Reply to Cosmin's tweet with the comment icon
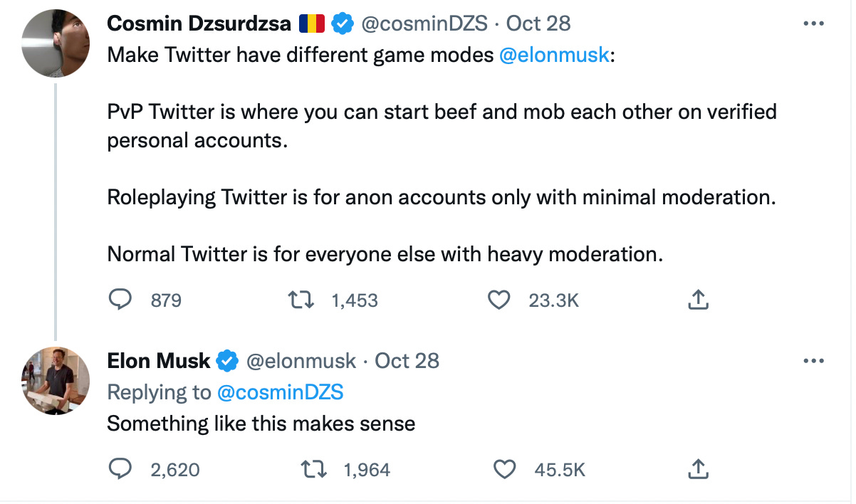This screenshot has height=504, width=856. [x=120, y=300]
